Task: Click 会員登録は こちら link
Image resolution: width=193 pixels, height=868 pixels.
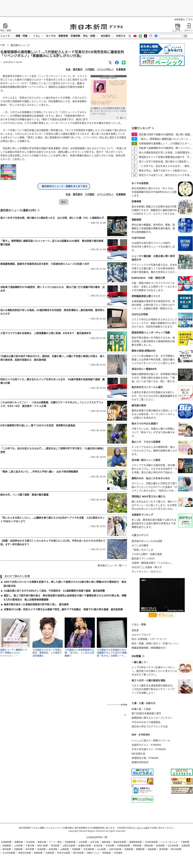Action: pos(183,20)
